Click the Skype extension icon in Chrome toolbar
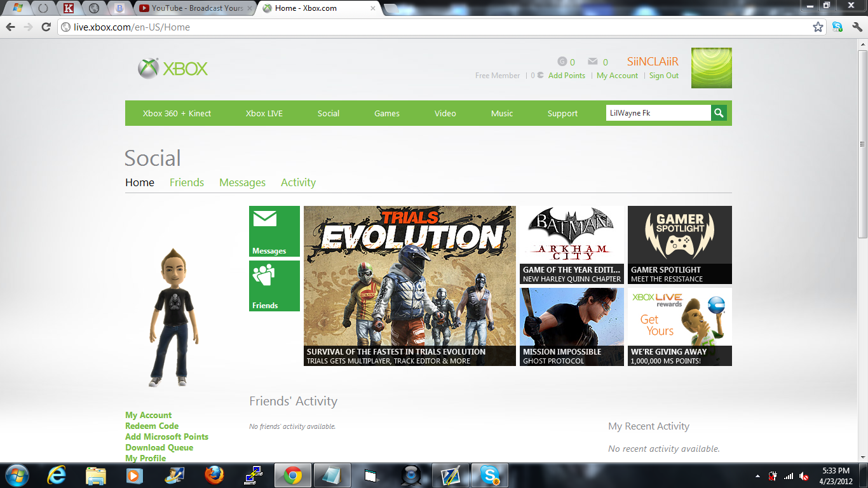Viewport: 868px width, 488px height. click(837, 27)
